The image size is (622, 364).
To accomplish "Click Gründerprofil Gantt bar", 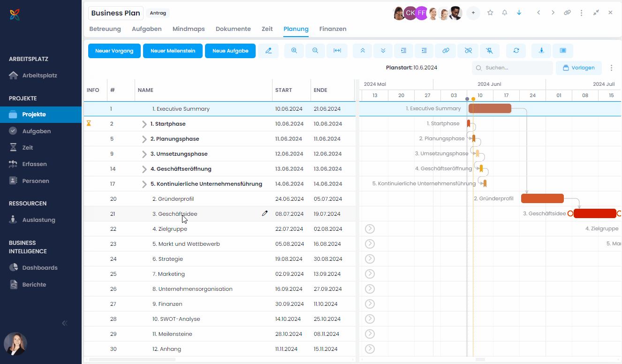I will tap(542, 198).
